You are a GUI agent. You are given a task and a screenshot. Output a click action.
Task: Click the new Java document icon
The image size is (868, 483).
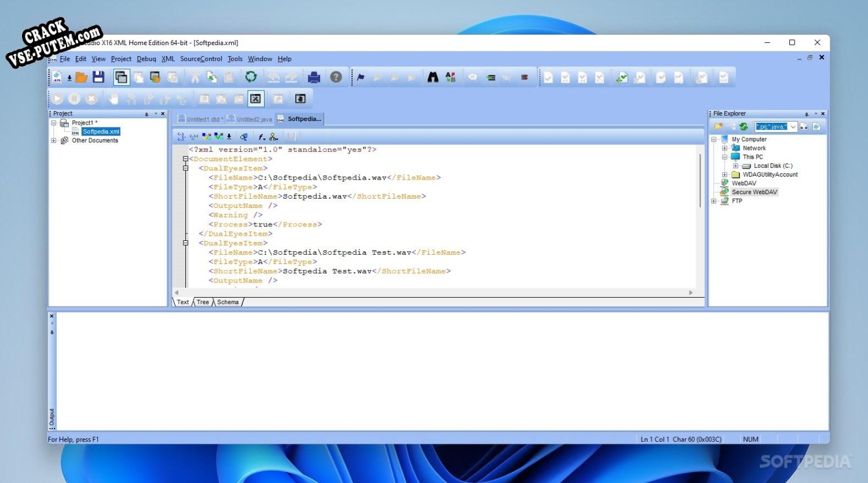[57, 77]
